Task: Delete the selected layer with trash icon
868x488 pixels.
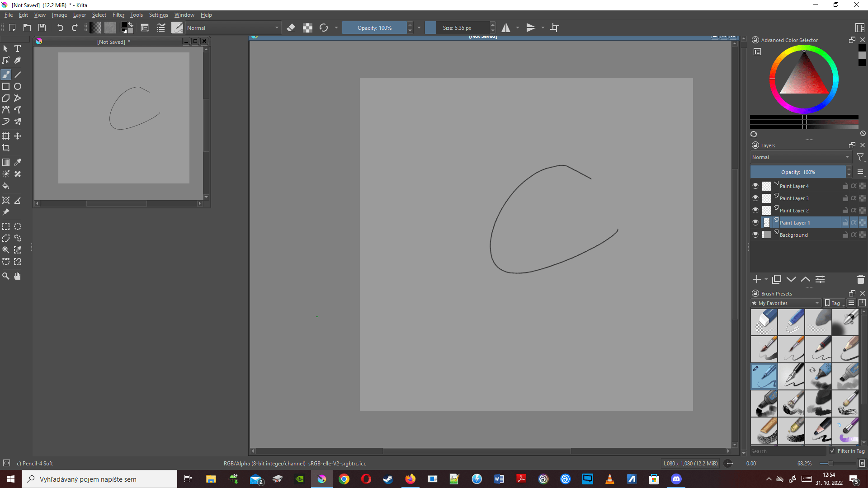Action: click(861, 279)
